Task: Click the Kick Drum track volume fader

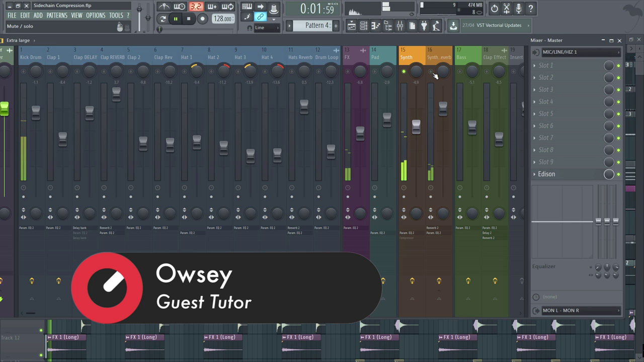Action: [36, 112]
